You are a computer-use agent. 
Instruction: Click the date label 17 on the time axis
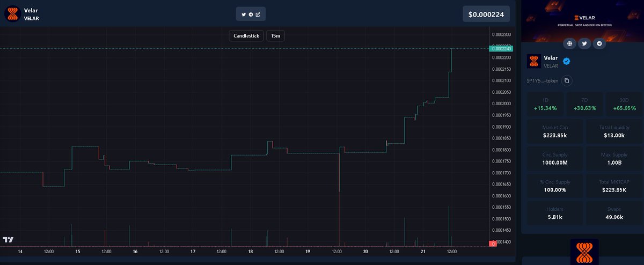(x=193, y=251)
